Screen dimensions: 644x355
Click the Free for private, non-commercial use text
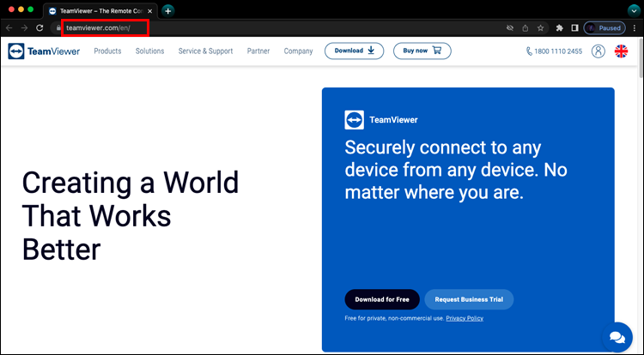[x=394, y=318]
